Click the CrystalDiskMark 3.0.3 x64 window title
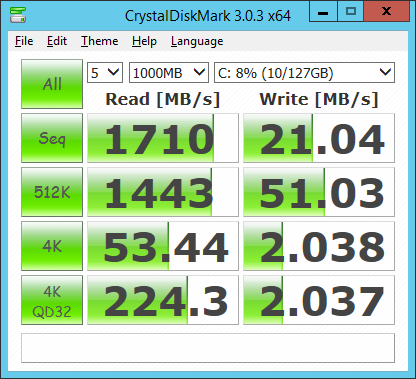This screenshot has height=379, width=416. click(208, 16)
